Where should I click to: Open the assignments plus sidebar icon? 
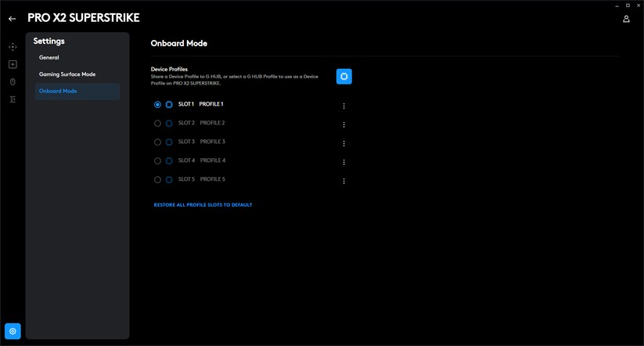13,64
